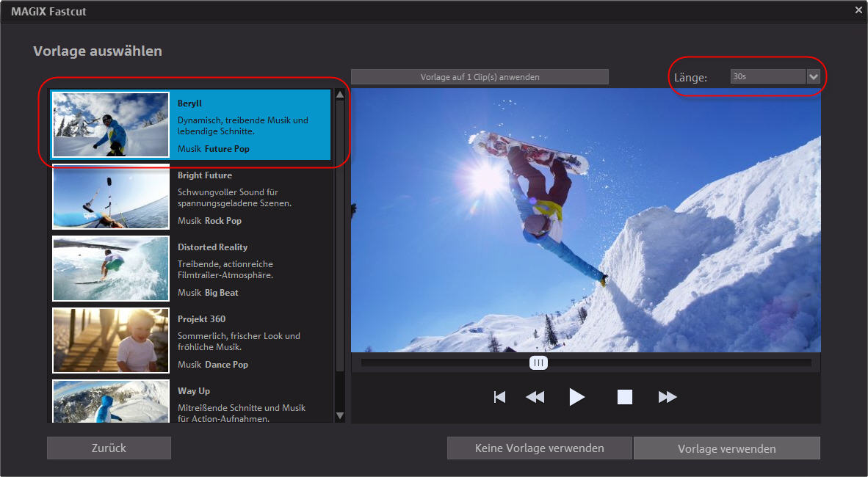Jump to start of preview

499,397
